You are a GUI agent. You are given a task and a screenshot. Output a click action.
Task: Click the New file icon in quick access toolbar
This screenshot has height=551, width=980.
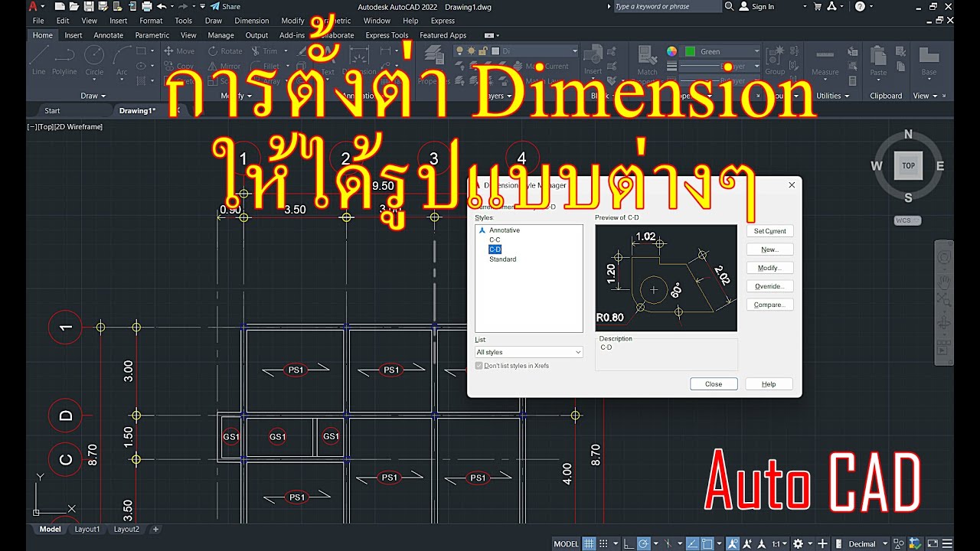(x=60, y=6)
